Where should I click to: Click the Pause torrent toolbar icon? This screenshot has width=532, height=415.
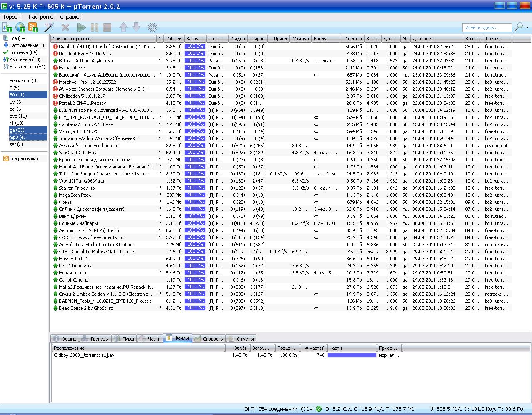(x=94, y=27)
